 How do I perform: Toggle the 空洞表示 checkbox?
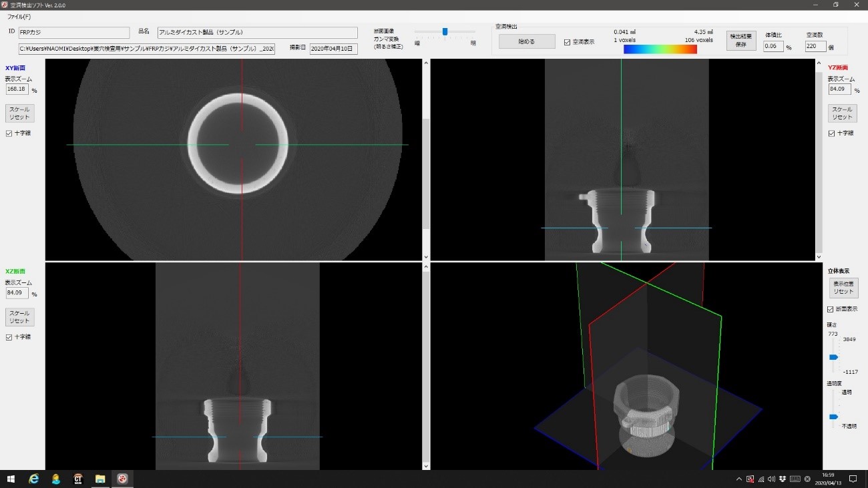tap(567, 42)
